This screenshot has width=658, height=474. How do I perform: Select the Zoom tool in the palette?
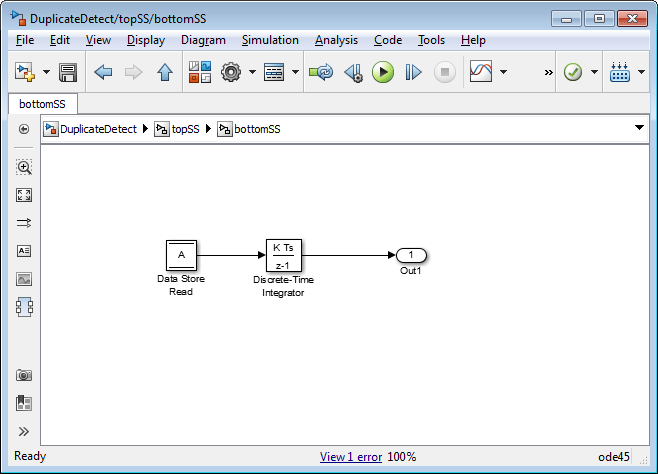(24, 167)
